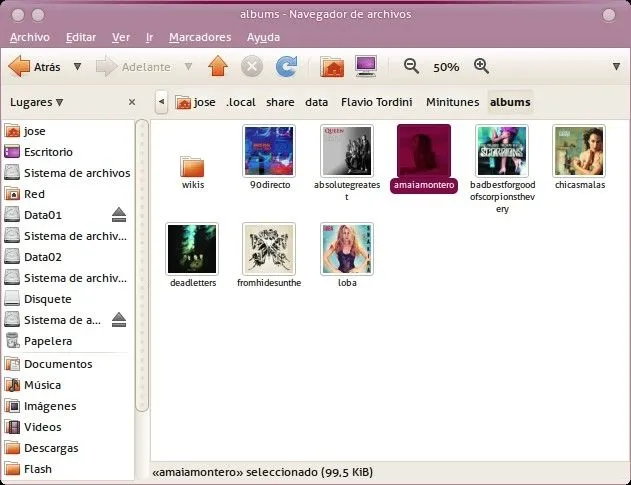Open the Atrás history dropdown arrow
631x485 pixels.
coord(77,66)
